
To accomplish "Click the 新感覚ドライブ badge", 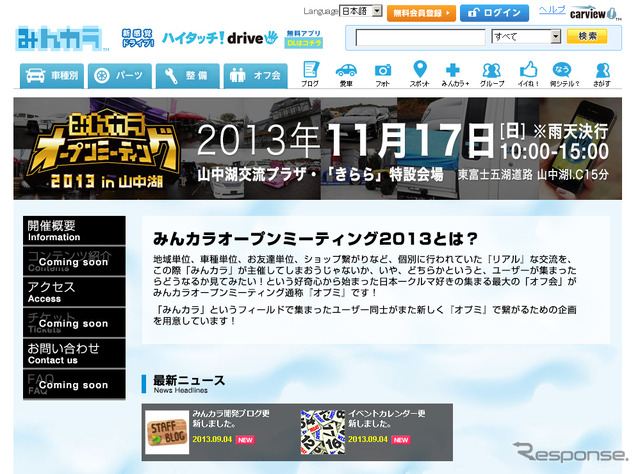I will [x=138, y=38].
